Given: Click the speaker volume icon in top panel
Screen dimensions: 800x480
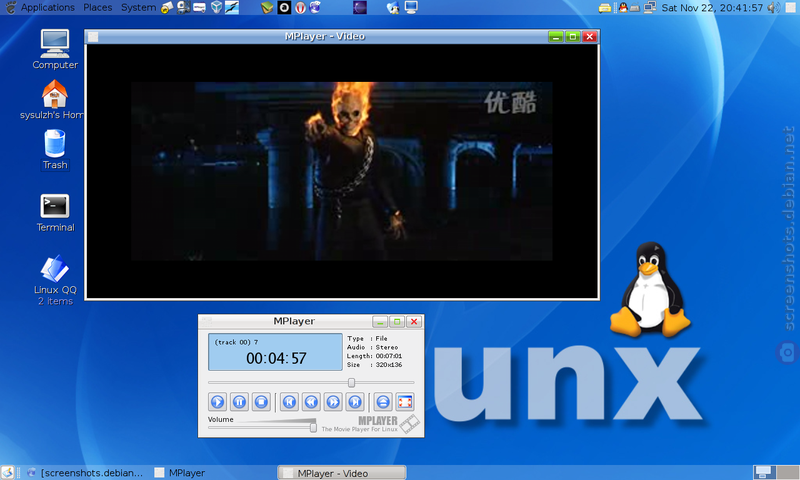Looking at the screenshot, I should [773, 7].
